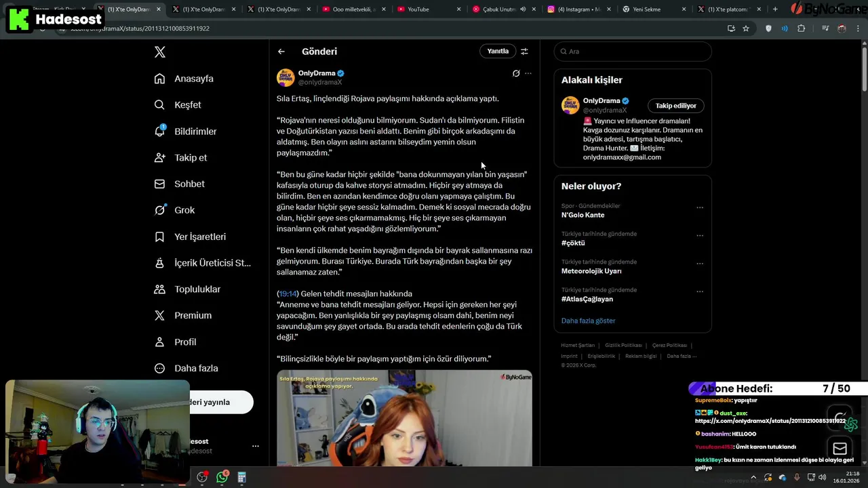868x488 pixels.
Task: Click Grok floating button at right
Action: (840, 418)
